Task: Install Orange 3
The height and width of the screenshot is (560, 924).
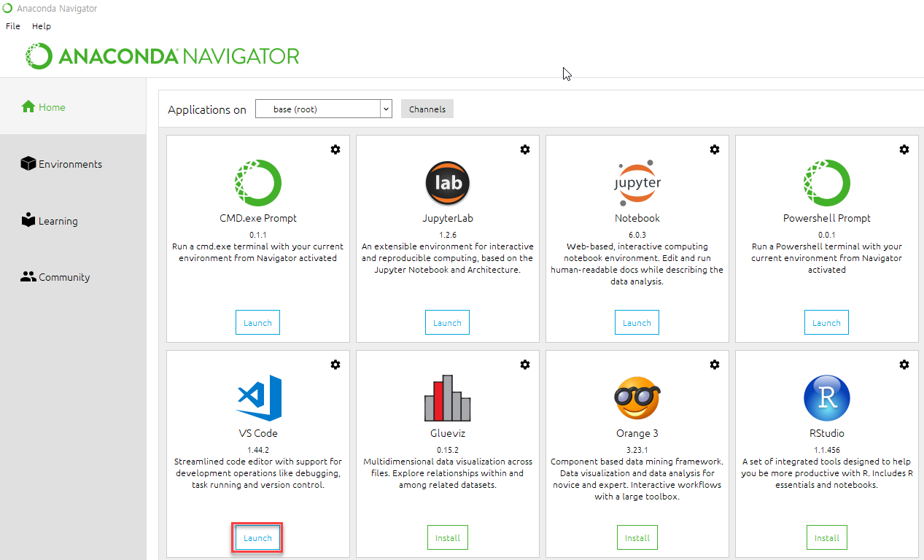Action: click(637, 538)
